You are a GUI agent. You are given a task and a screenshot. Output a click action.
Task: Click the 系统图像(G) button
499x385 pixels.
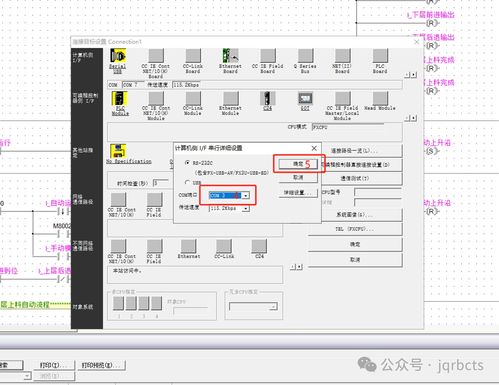tap(355, 215)
